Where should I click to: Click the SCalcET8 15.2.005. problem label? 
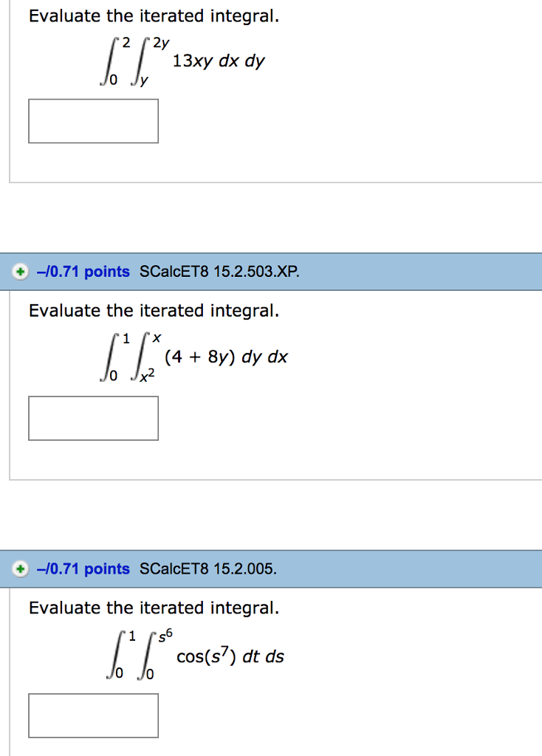pos(208,569)
